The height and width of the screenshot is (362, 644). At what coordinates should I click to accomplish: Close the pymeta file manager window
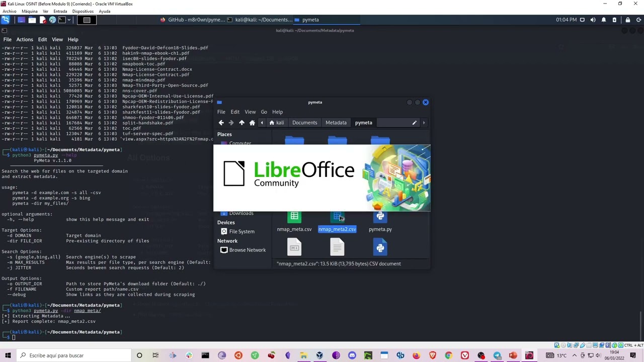click(x=426, y=102)
